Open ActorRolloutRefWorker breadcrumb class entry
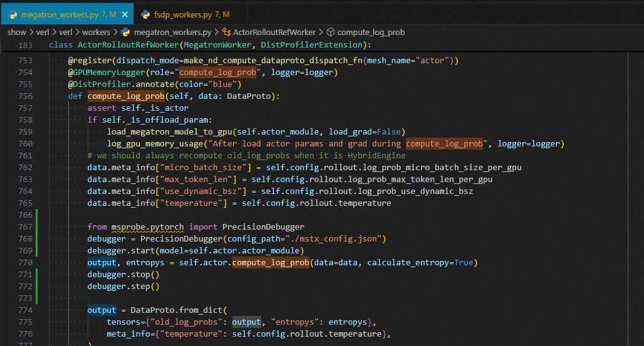Screen dimensions: 644x346 (x=274, y=32)
